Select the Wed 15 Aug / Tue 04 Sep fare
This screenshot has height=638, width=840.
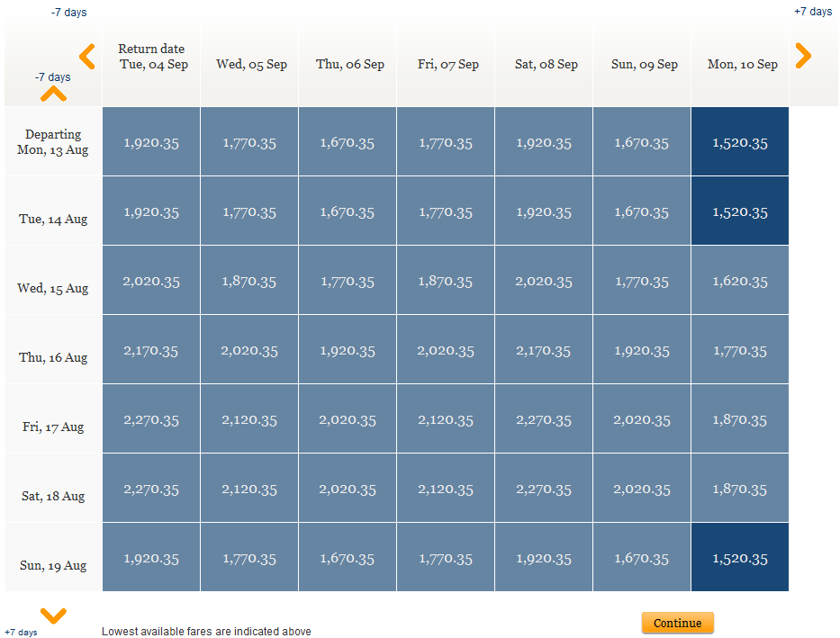(x=151, y=281)
